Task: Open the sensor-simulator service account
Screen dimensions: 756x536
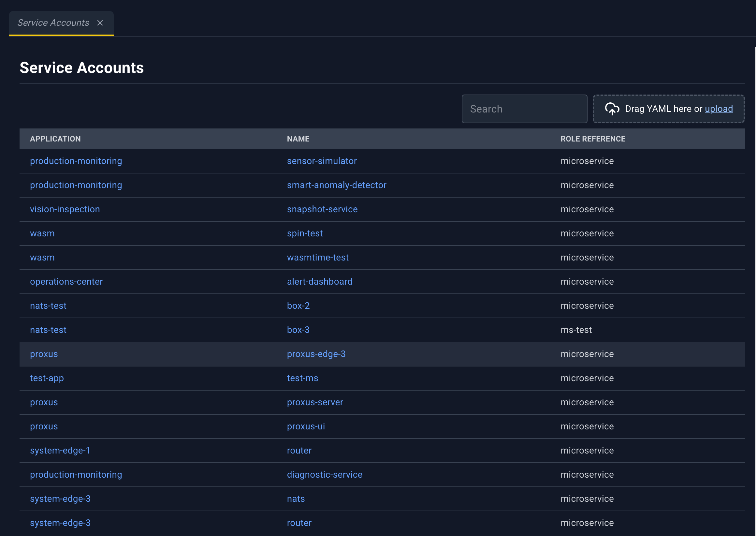Action: coord(322,161)
